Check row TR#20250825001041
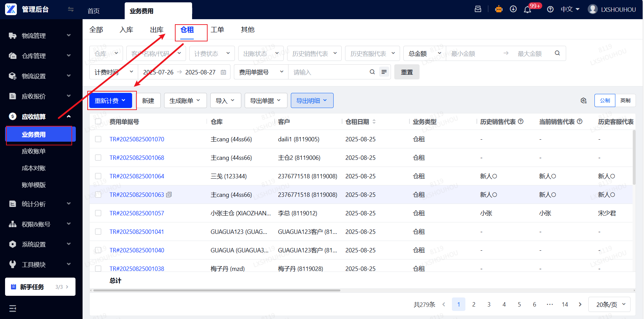 [98, 232]
